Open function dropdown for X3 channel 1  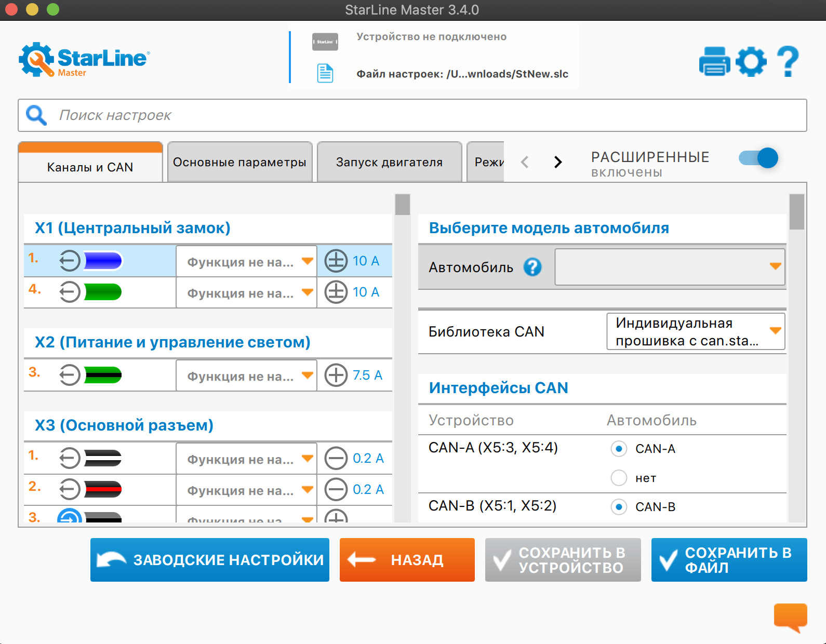(x=246, y=459)
